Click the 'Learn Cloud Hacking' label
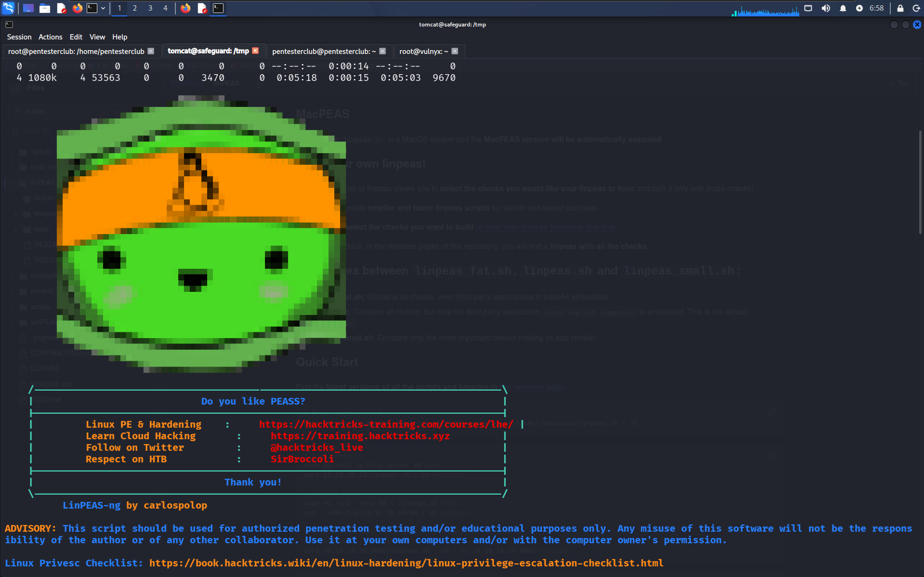The image size is (924, 577). (141, 436)
